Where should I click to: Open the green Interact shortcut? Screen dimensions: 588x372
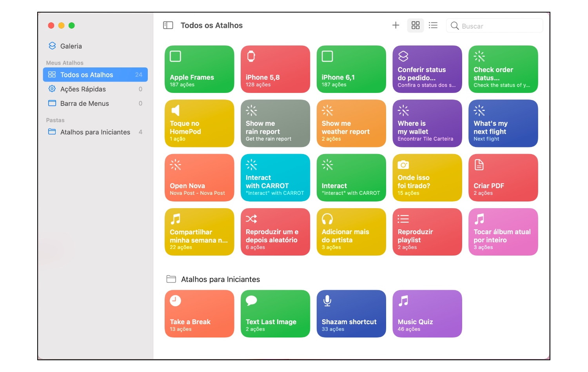(x=351, y=178)
